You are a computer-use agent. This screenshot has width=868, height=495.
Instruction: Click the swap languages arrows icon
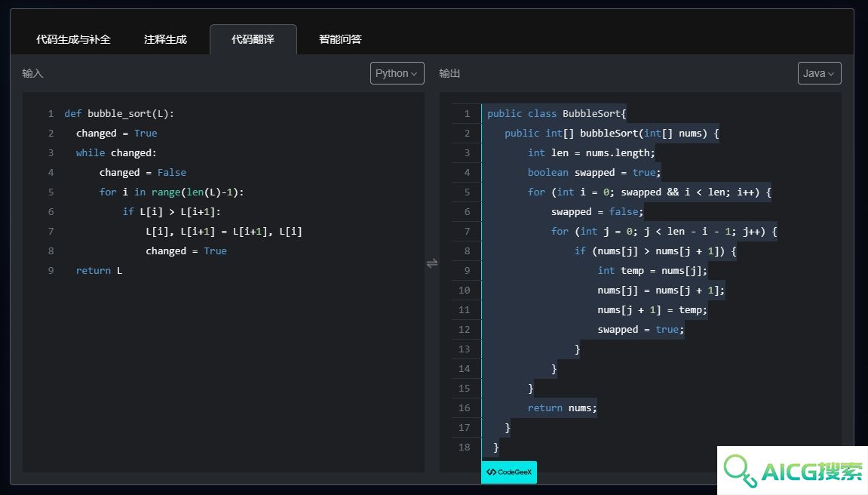(432, 263)
